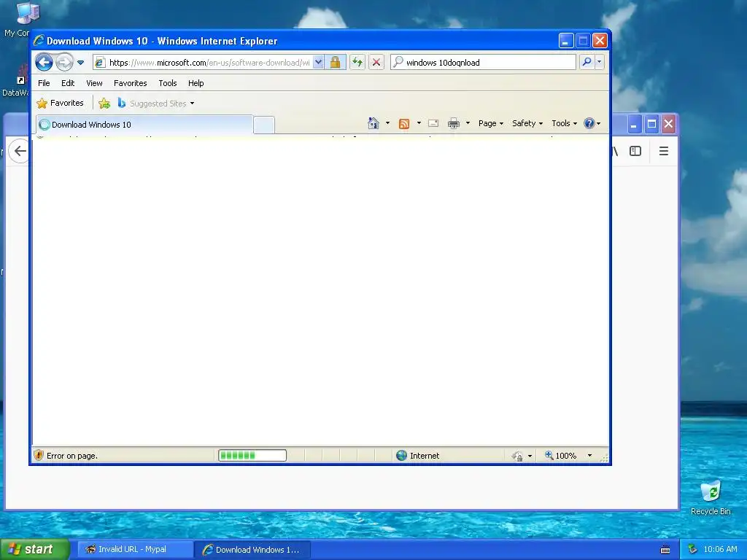Refresh the page with green arrows icon
747x560 pixels.
point(357,63)
